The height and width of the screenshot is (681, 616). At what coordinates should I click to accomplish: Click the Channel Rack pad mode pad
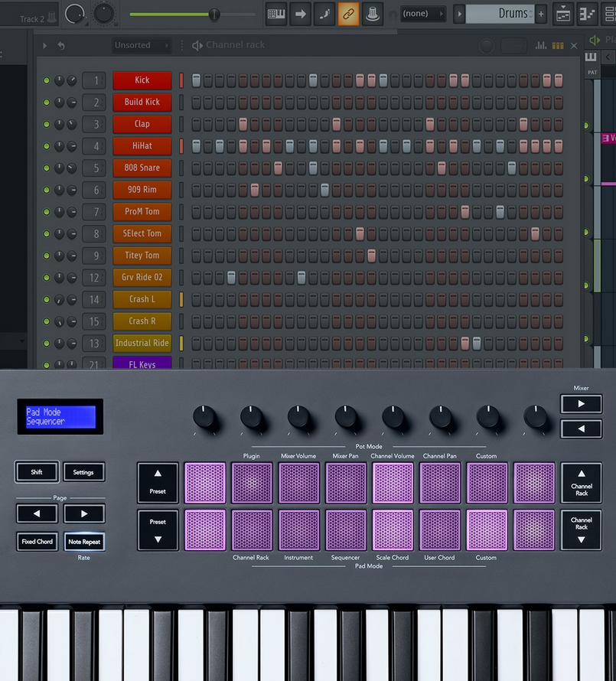click(x=252, y=530)
